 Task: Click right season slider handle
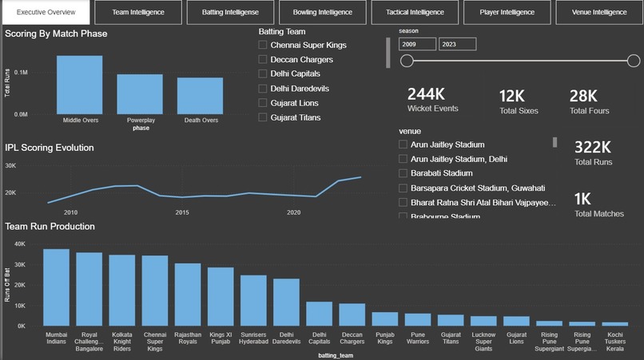(634, 61)
